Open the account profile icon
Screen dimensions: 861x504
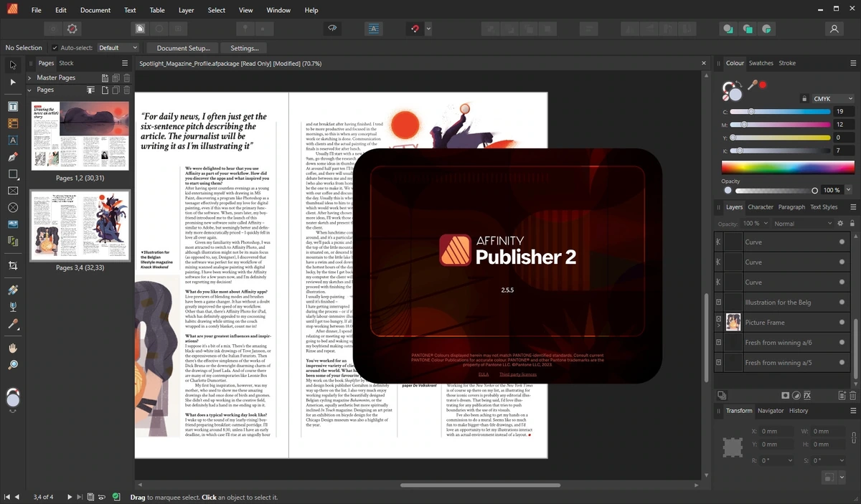point(834,29)
